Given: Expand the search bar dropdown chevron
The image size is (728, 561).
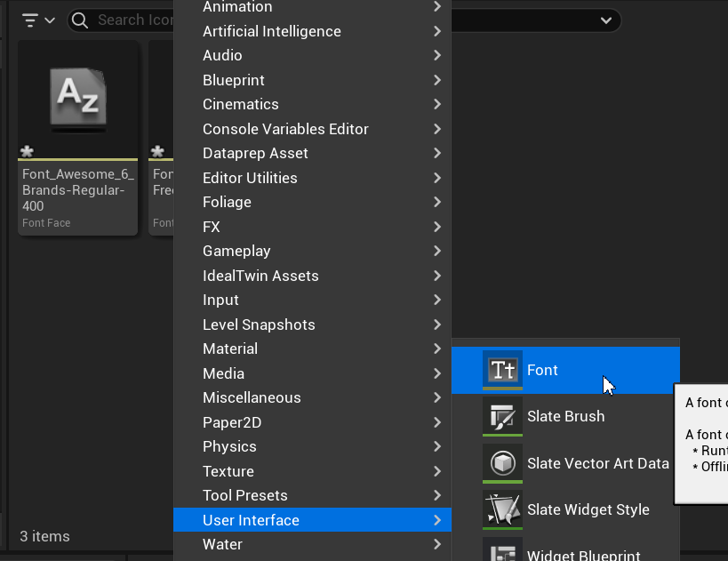Looking at the screenshot, I should 606,20.
